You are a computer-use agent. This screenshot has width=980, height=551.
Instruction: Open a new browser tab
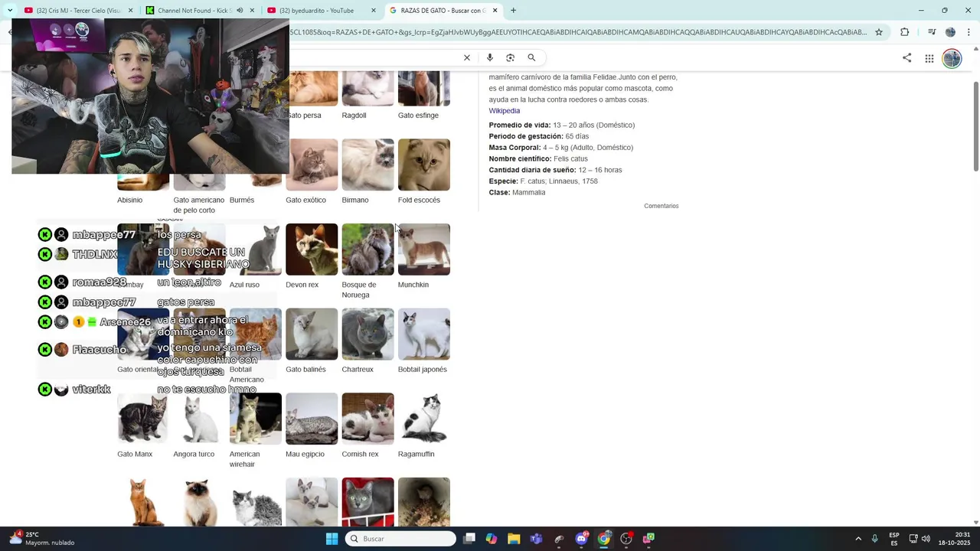(514, 11)
